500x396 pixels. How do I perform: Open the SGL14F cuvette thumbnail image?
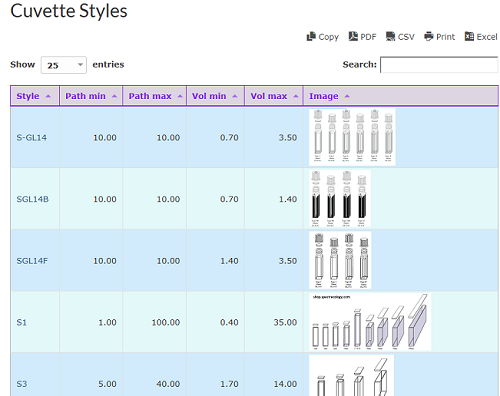tap(340, 260)
